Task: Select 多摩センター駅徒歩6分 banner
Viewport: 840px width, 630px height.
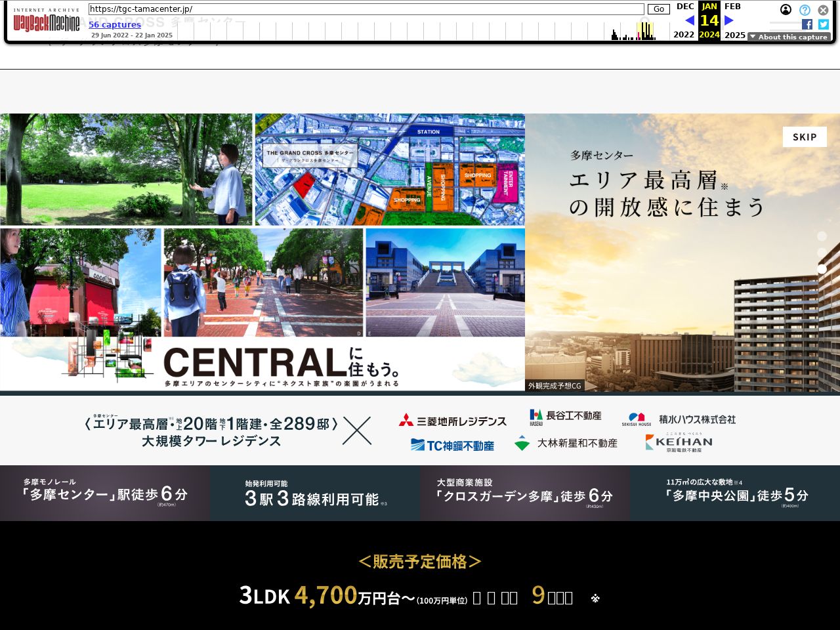Action: [105, 493]
